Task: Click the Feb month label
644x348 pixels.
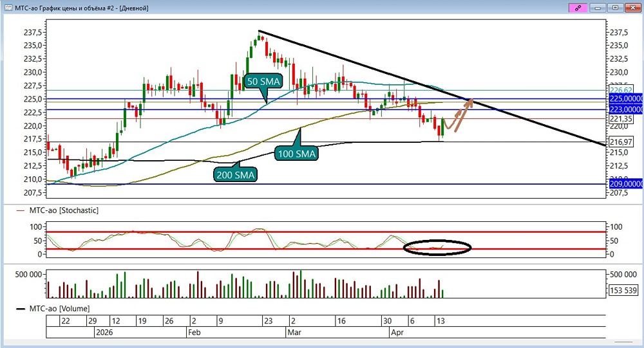Action: pos(194,333)
